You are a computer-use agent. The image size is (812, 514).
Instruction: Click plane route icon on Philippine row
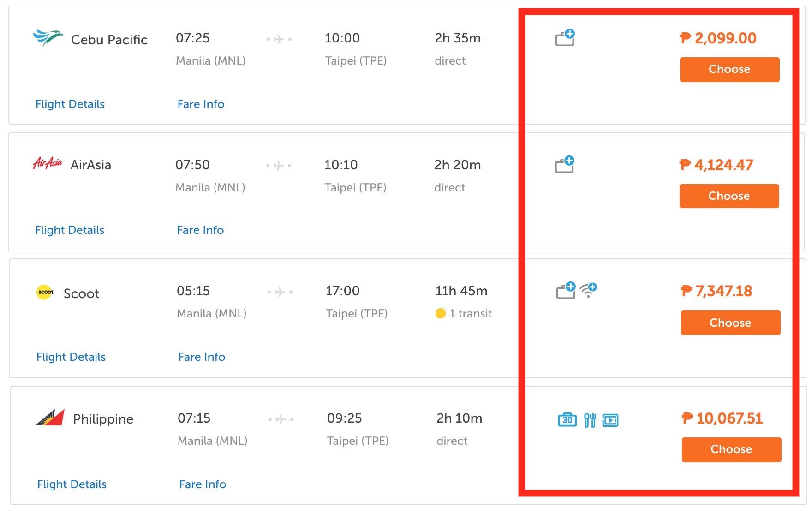coord(281,419)
